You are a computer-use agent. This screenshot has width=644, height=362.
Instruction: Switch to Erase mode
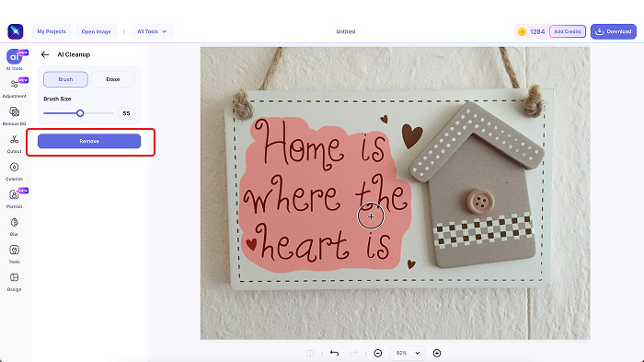tap(113, 79)
